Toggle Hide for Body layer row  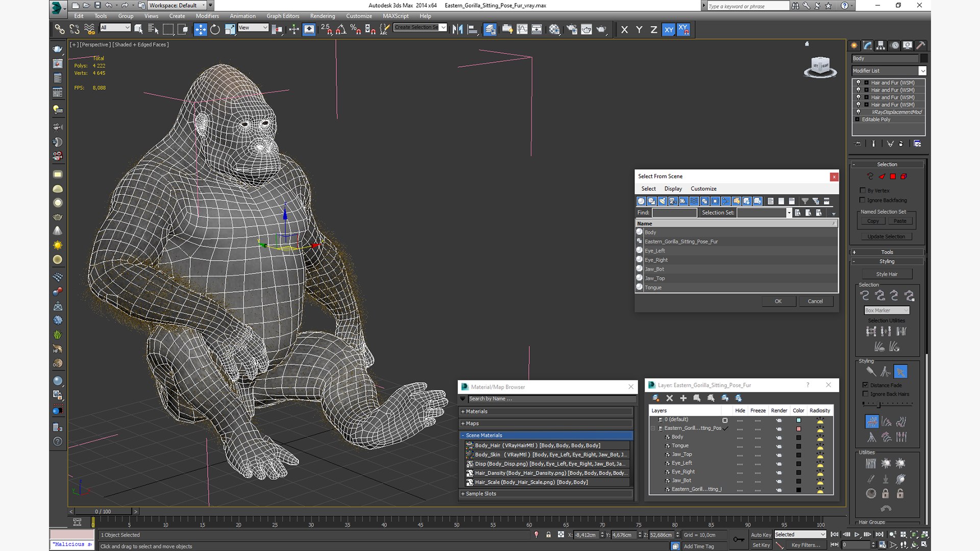(x=740, y=437)
